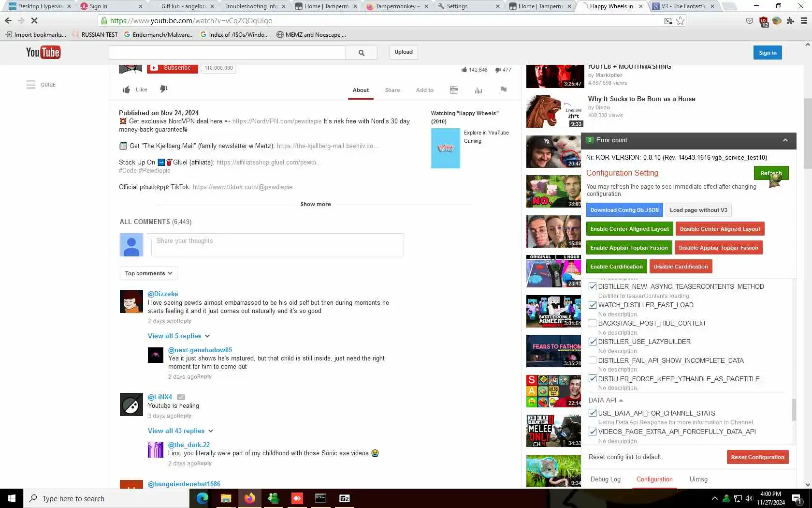Click the picture-in-picture icon in the address bar

click(x=668, y=21)
